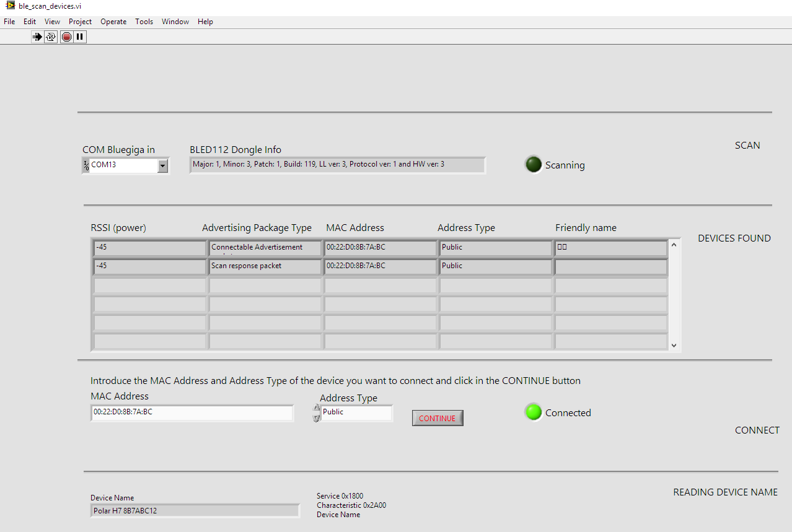Click the Address Type decrement arrow
This screenshot has height=532, width=792.
[317, 418]
